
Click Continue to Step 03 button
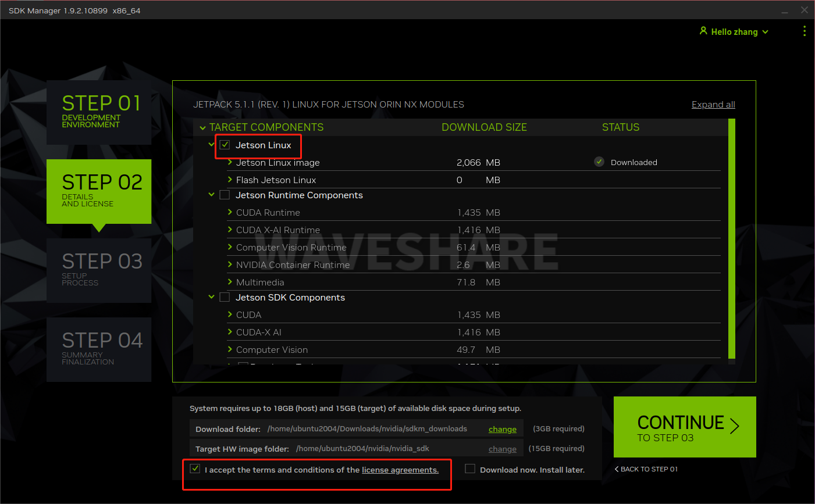click(685, 427)
